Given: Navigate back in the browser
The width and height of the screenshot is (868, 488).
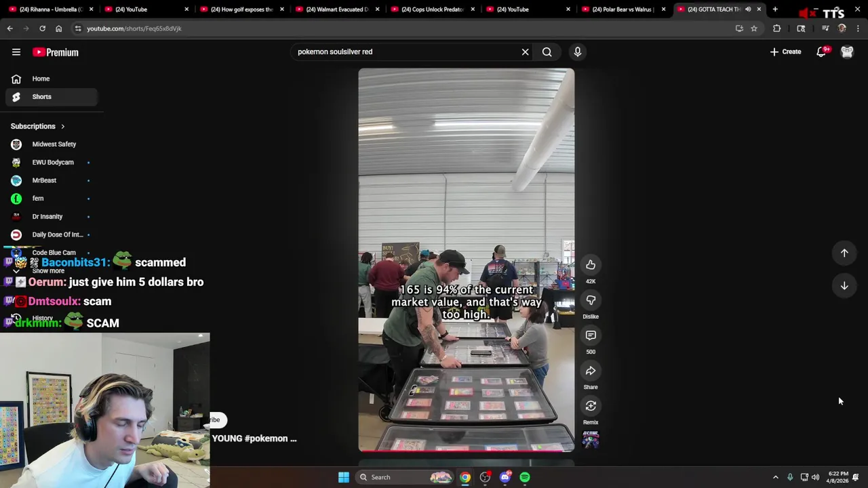Looking at the screenshot, I should pyautogui.click(x=9, y=28).
